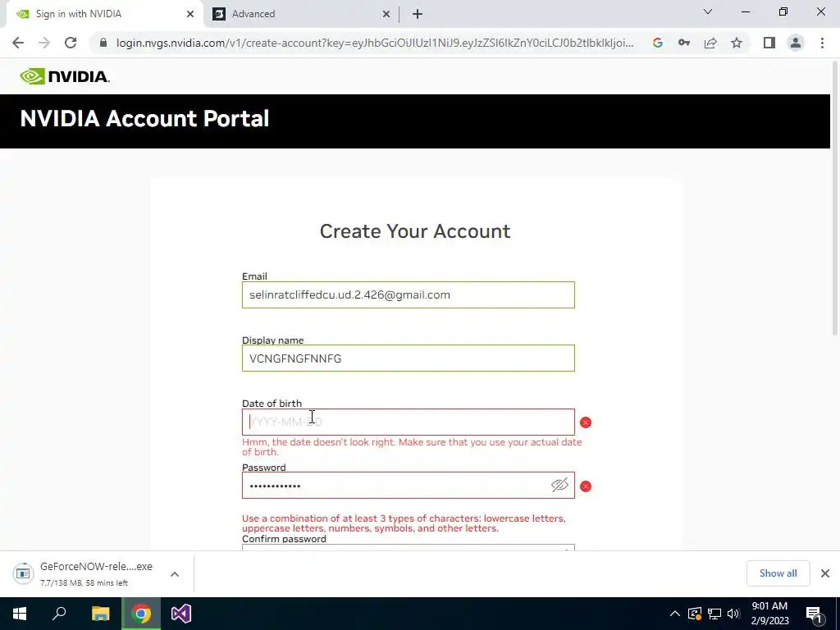This screenshot has width=840, height=630.
Task: Click Chrome icon in taskbar
Action: tap(141, 614)
